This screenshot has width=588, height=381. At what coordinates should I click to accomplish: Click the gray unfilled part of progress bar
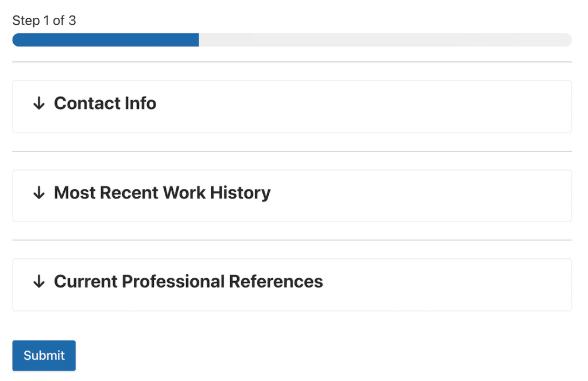[x=385, y=40]
